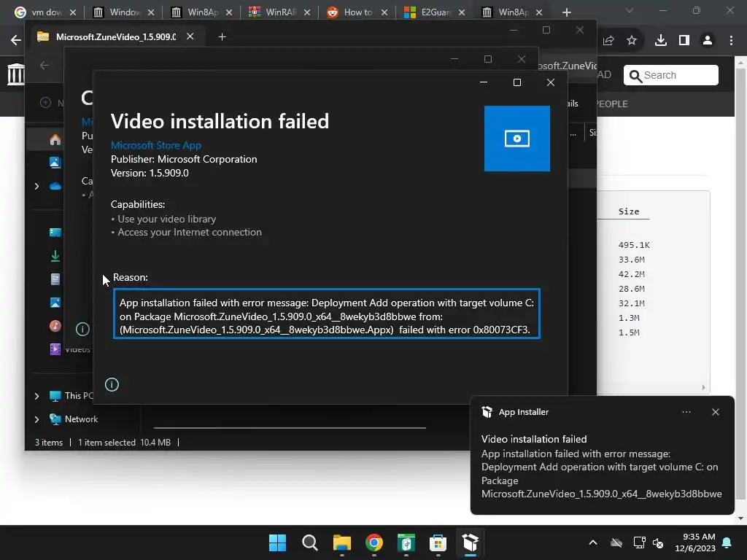Viewport: 747px width, 560px height.
Task: Click Chrome back arrow
Action: point(15,41)
